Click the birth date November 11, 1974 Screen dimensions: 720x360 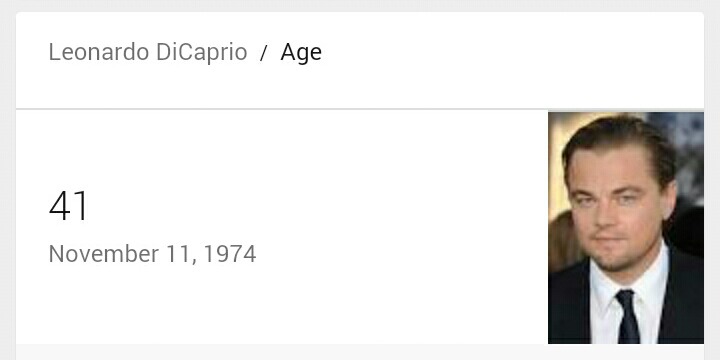[x=152, y=254]
